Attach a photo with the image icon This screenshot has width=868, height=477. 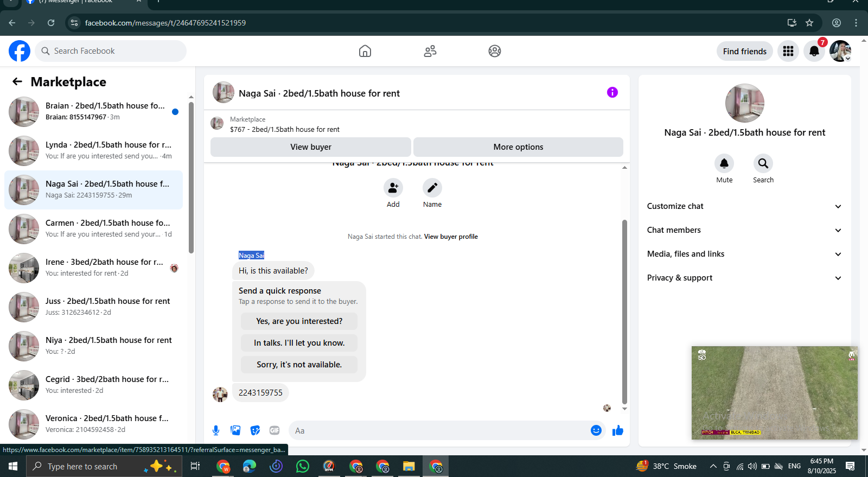coord(235,430)
